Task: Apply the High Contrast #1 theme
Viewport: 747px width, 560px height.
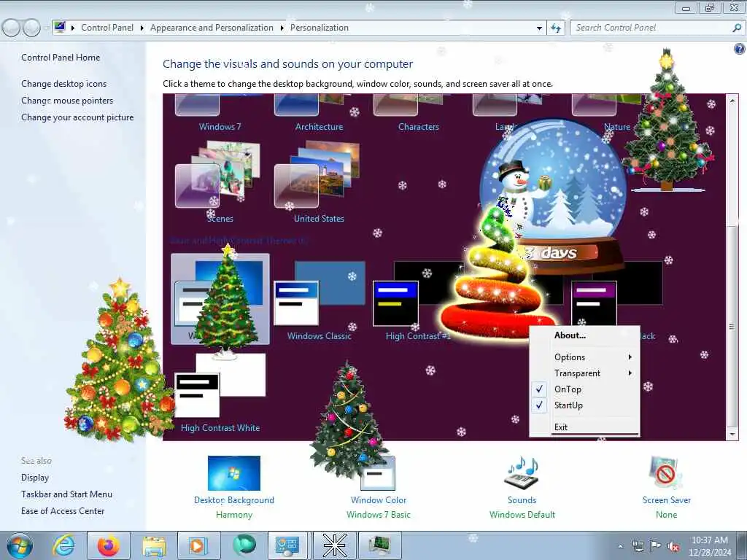Action: point(418,300)
